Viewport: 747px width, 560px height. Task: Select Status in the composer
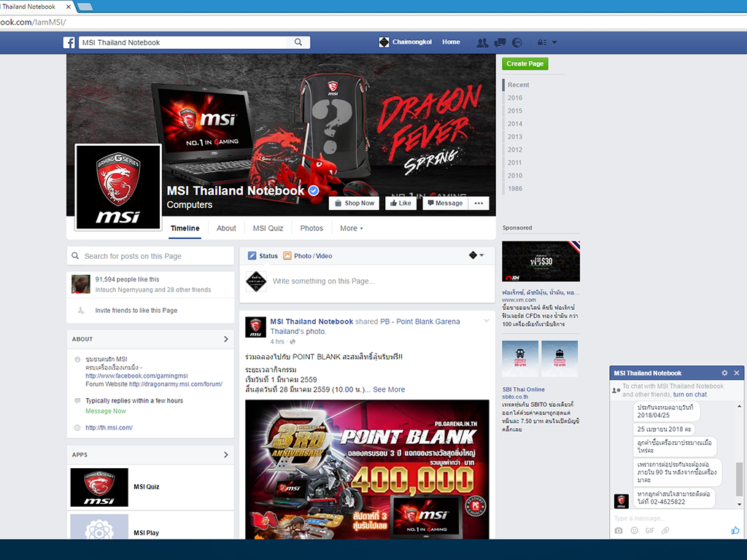(263, 256)
